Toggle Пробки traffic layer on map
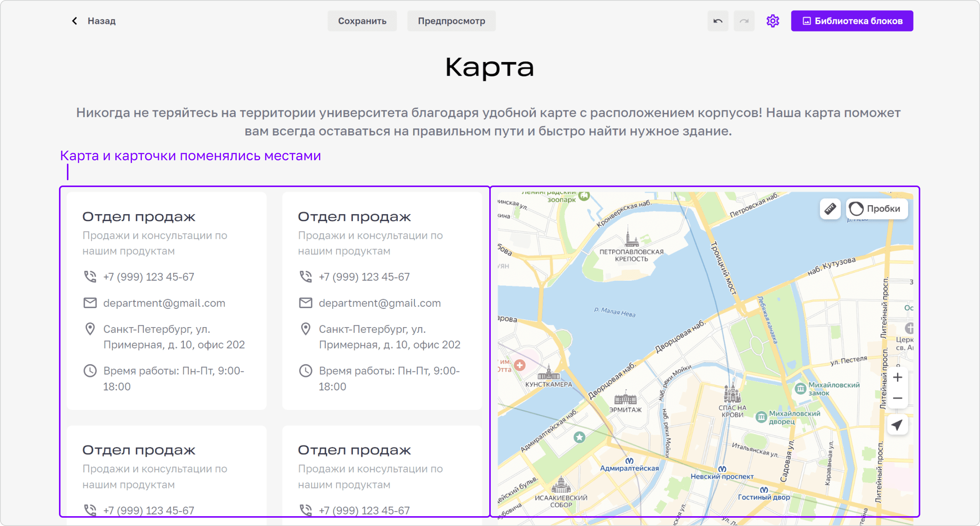The image size is (980, 526). pos(876,209)
